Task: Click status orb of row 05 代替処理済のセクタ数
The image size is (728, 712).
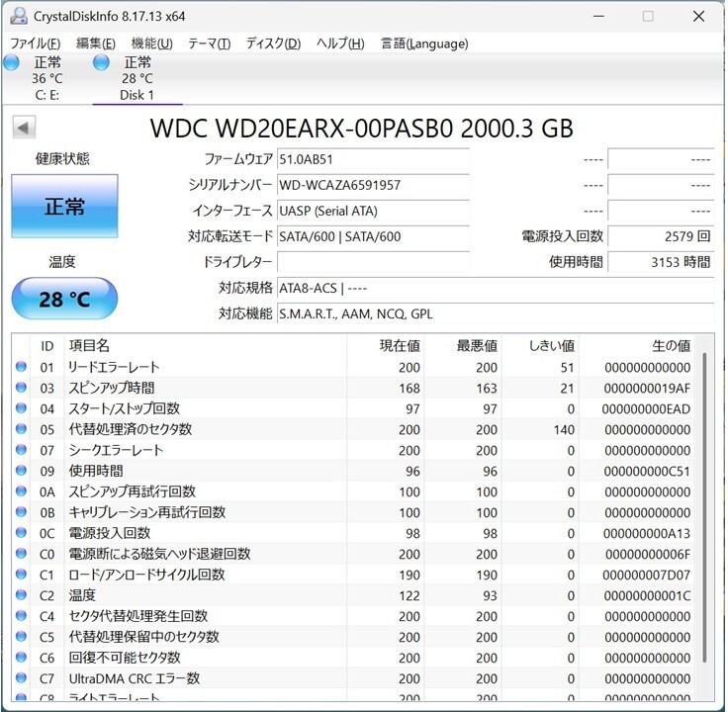Action: pyautogui.click(x=21, y=428)
